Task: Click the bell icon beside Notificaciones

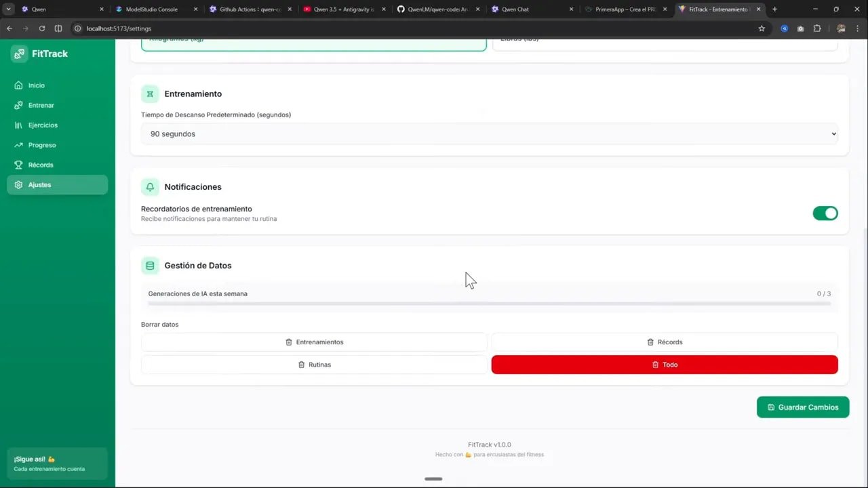Action: coord(150,186)
